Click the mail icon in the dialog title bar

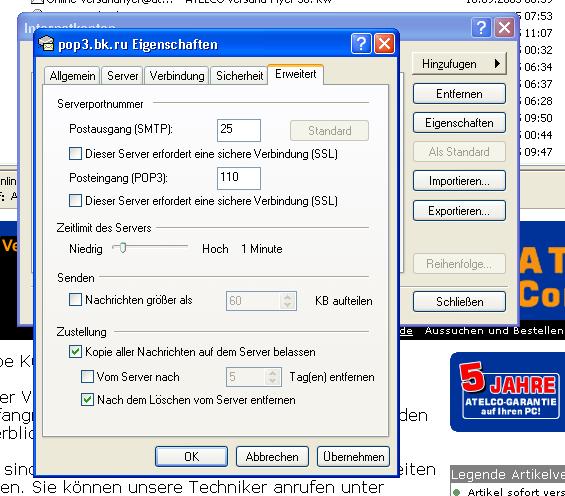[x=46, y=44]
